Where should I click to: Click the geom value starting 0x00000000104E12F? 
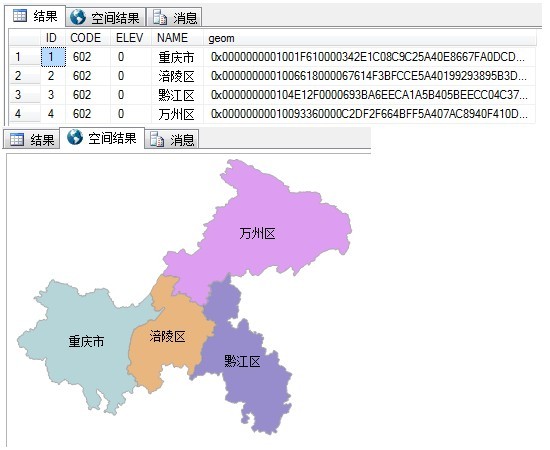click(369, 95)
